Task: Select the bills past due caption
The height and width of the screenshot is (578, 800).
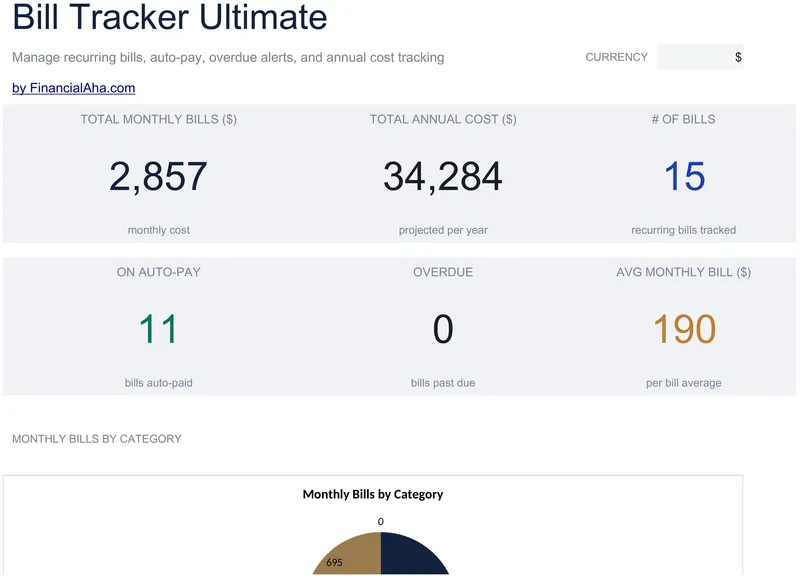Action: 443,383
